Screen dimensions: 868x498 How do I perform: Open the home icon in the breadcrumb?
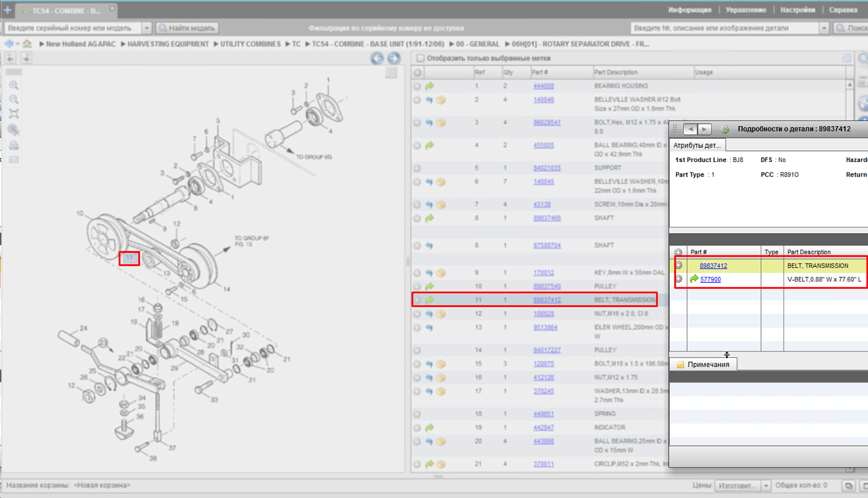coord(27,44)
